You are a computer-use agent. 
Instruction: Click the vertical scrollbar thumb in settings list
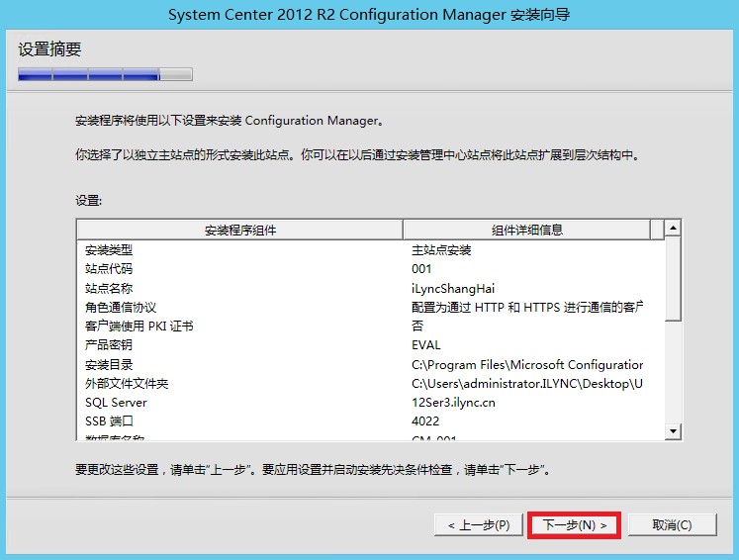673,280
